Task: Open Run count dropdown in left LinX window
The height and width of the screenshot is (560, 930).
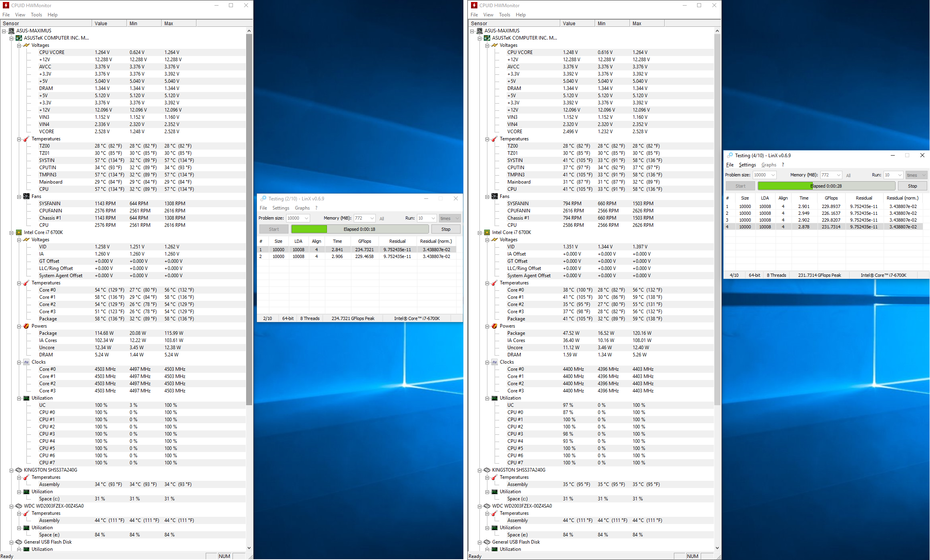Action: tap(433, 218)
